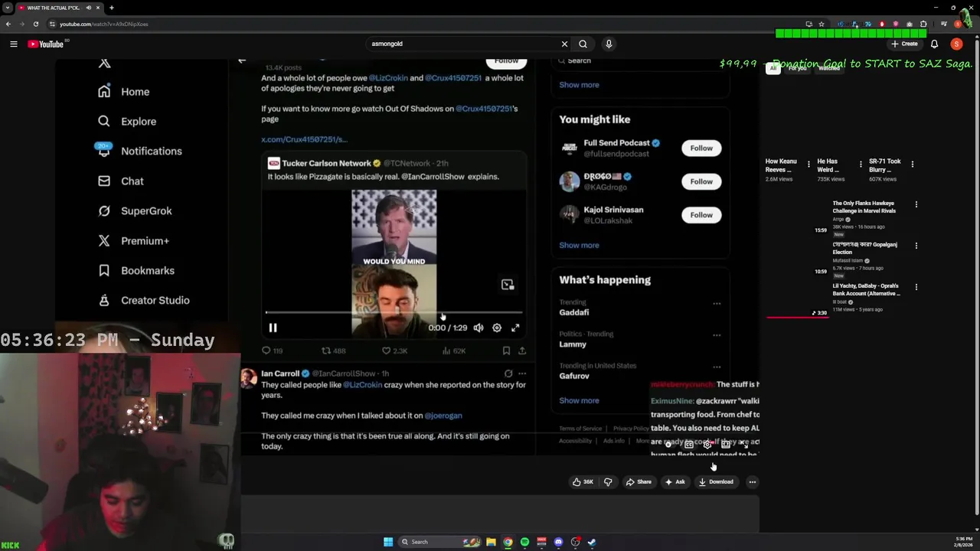Viewport: 980px width, 551px height.
Task: Open Creator Studio in X sidebar
Action: click(x=144, y=301)
